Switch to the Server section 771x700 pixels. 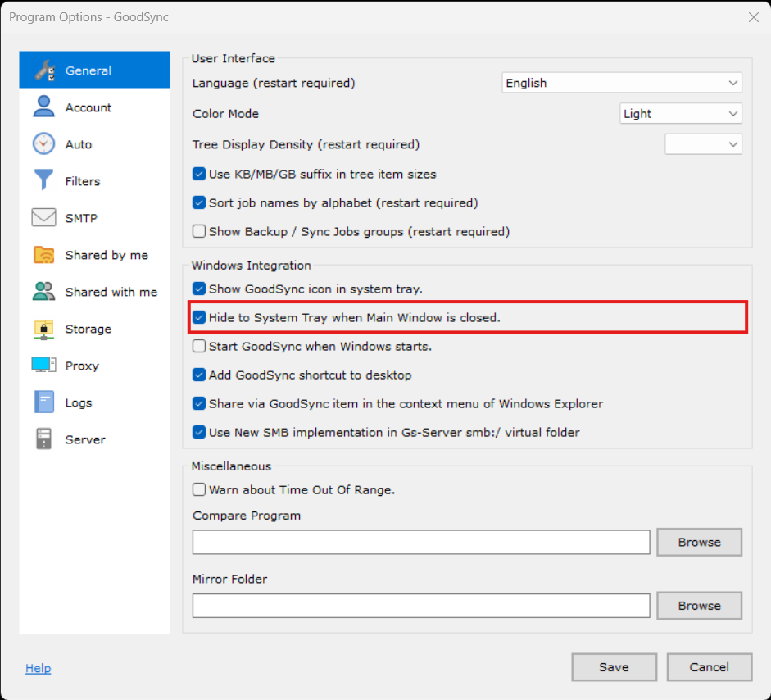pyautogui.click(x=85, y=439)
